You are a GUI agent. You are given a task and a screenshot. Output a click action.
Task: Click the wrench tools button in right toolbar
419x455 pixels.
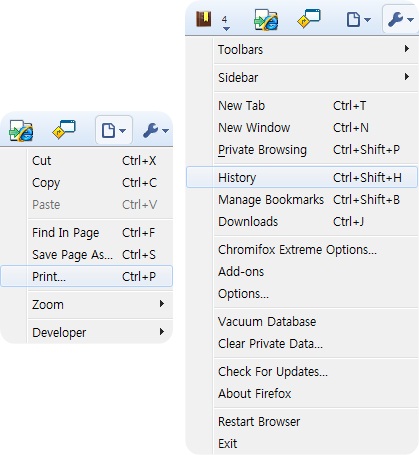400,19
